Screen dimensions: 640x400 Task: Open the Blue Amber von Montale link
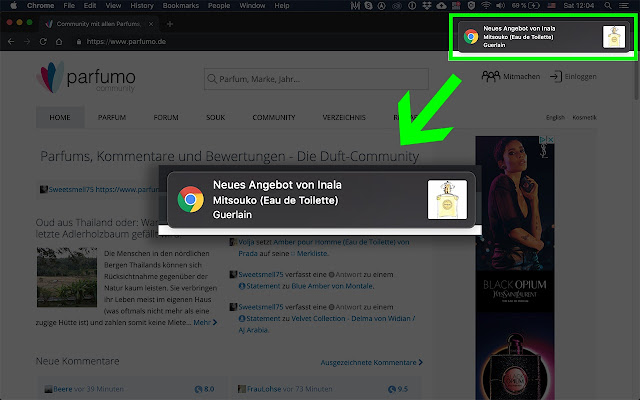(332, 286)
